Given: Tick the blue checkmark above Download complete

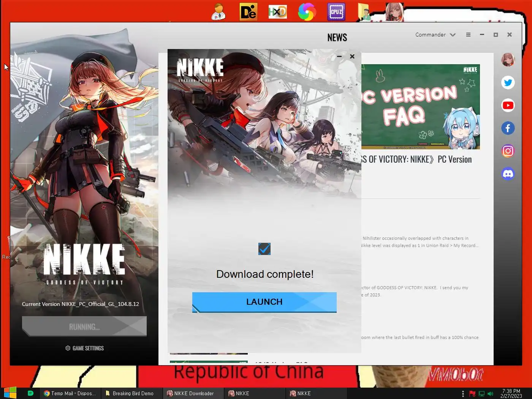Looking at the screenshot, I should (264, 249).
